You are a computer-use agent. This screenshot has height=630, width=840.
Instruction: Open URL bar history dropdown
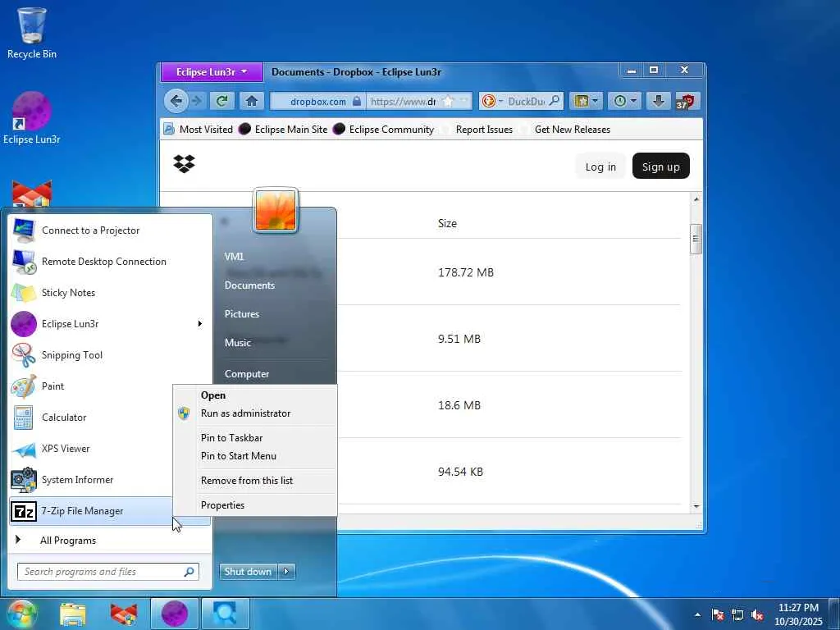463,101
